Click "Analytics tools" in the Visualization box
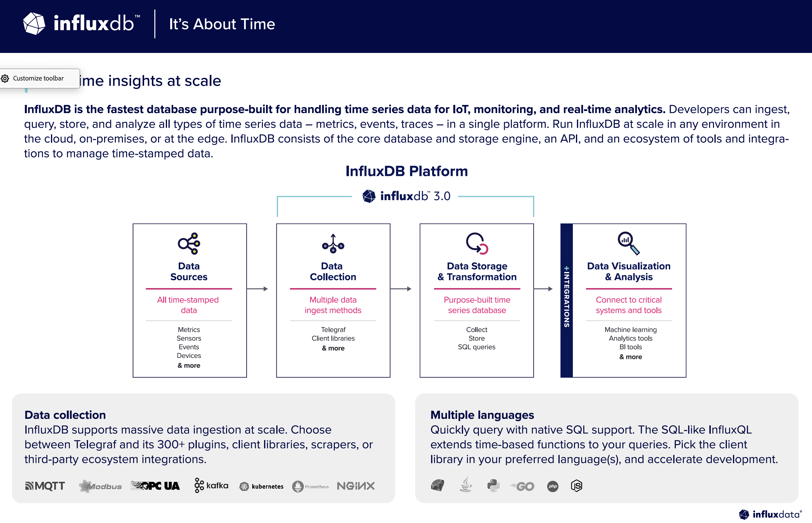Viewport: 812px width, 523px height. 630,338
